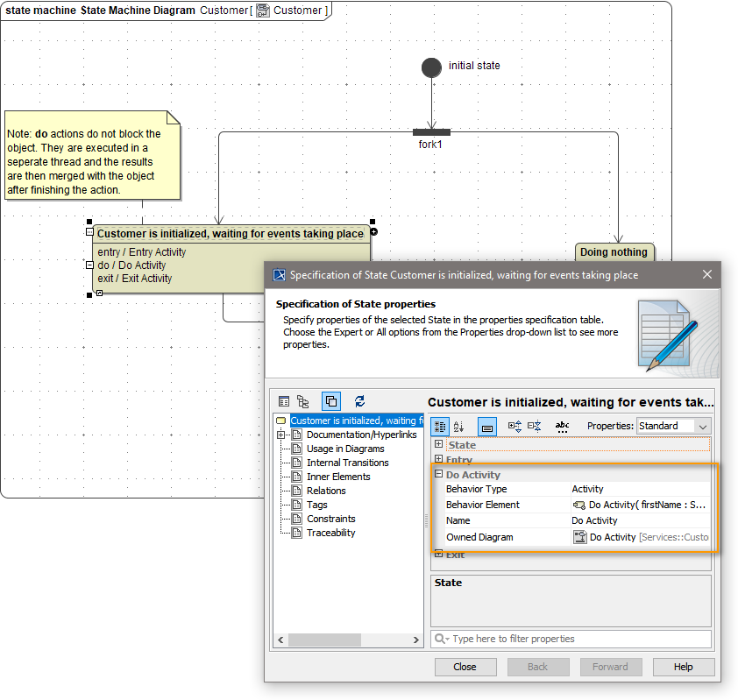Image resolution: width=738 pixels, height=700 pixels.
Task: Click the Help button
Action: coord(684,667)
